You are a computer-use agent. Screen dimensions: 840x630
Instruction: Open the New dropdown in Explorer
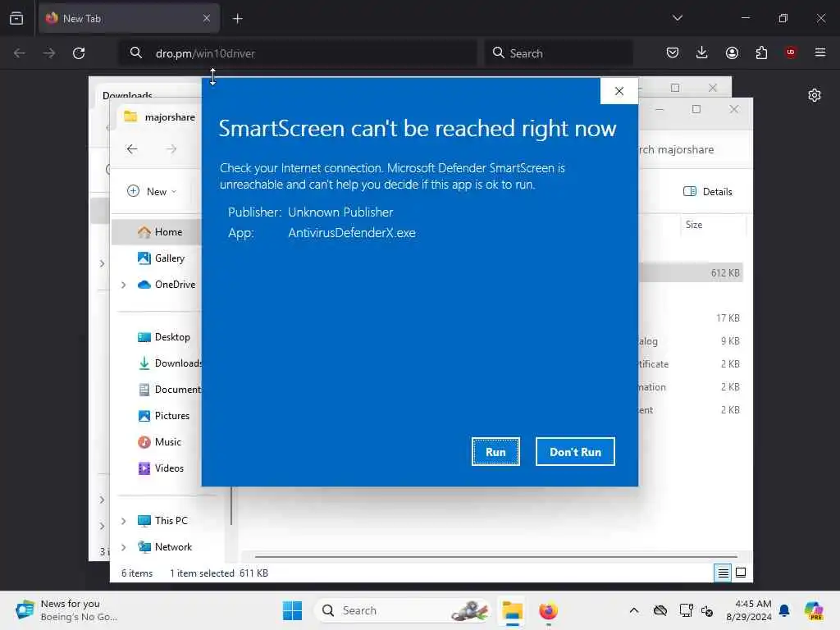point(152,191)
